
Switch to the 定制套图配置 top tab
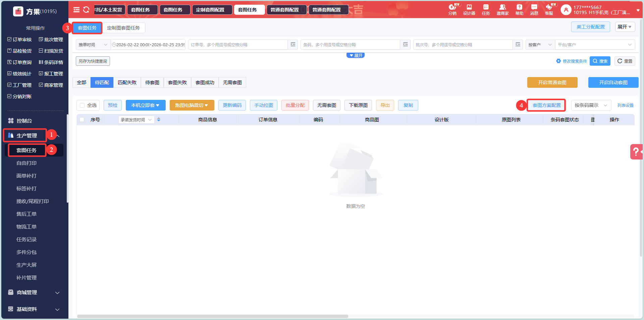click(212, 10)
